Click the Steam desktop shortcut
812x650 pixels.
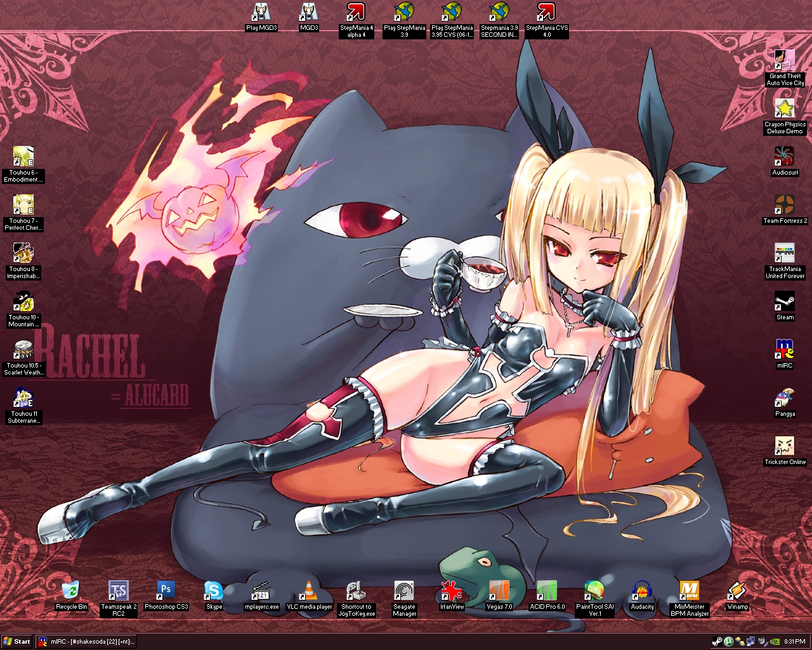(785, 302)
